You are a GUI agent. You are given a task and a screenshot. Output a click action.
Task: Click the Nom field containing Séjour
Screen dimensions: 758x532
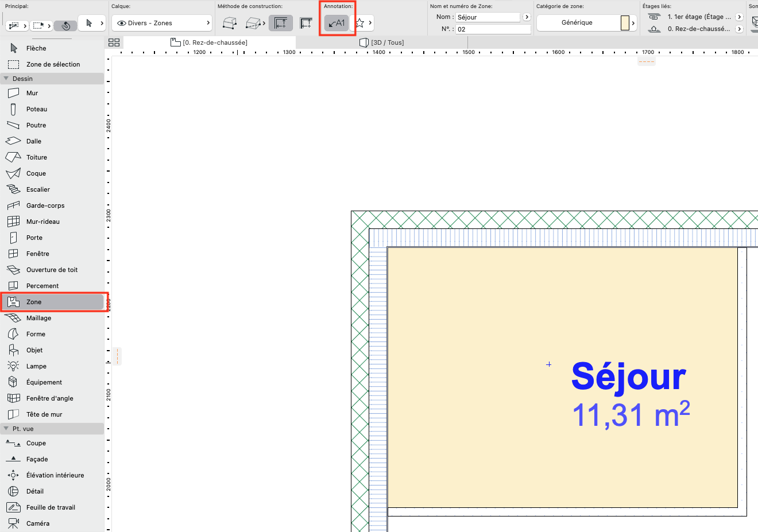[x=488, y=17]
